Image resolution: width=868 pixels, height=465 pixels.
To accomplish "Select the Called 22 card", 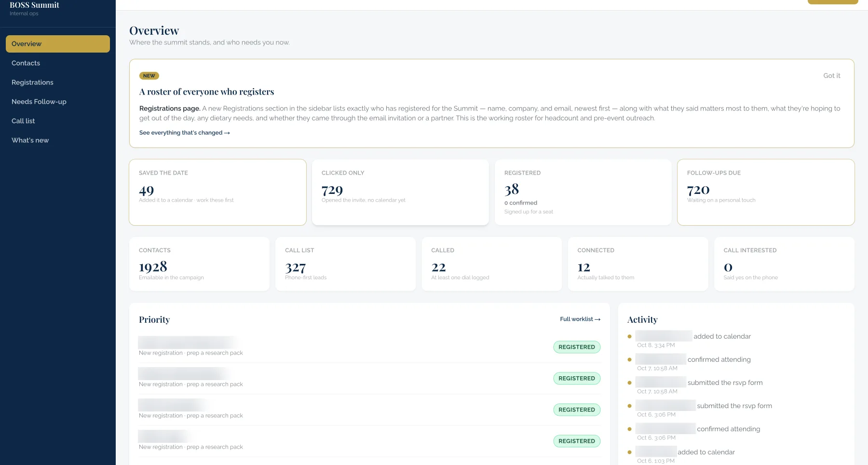I will point(492,264).
